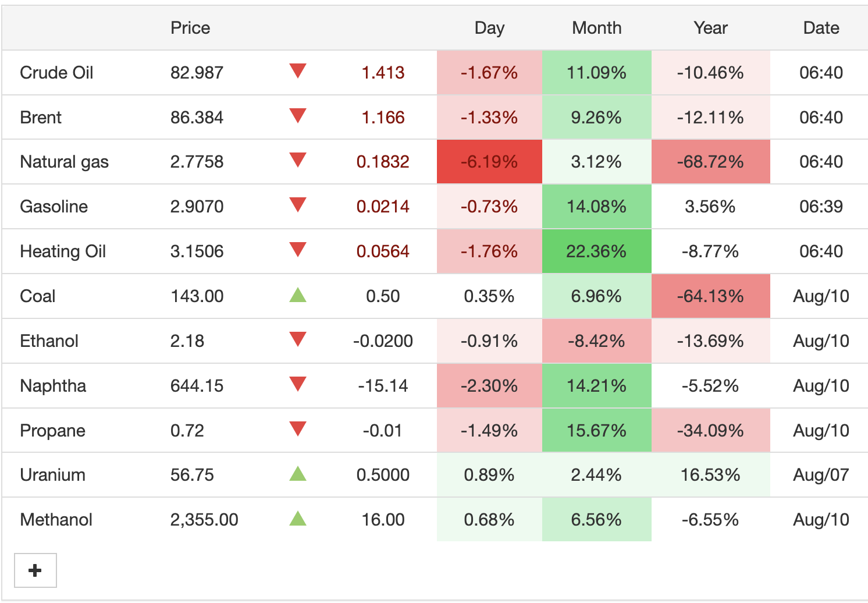The height and width of the screenshot is (603, 868).
Task: Click Propane year change -34.09%
Action: coord(710,431)
